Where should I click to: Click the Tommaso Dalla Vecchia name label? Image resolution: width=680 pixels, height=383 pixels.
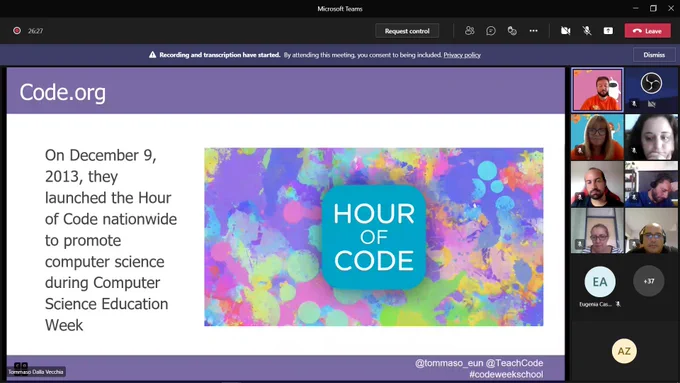pos(36,372)
